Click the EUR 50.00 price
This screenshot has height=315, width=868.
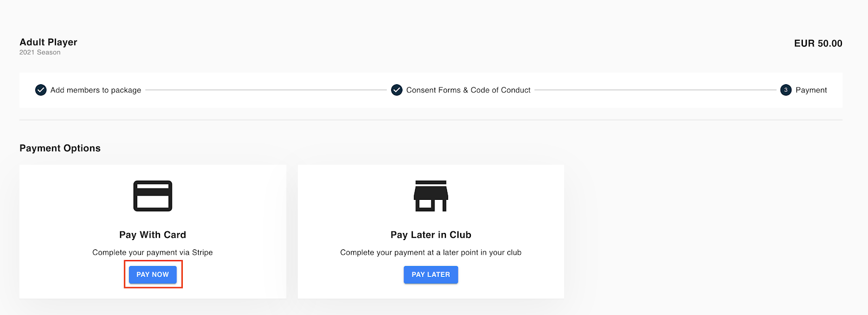tap(818, 43)
